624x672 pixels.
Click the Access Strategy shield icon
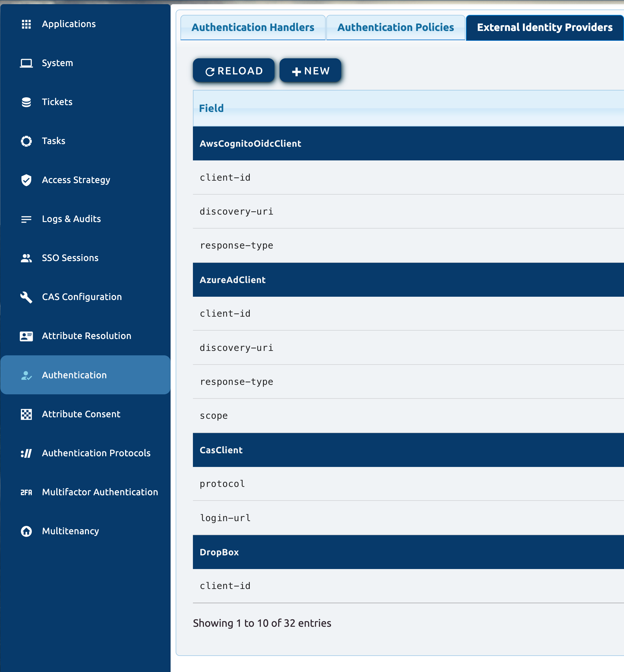click(x=26, y=180)
